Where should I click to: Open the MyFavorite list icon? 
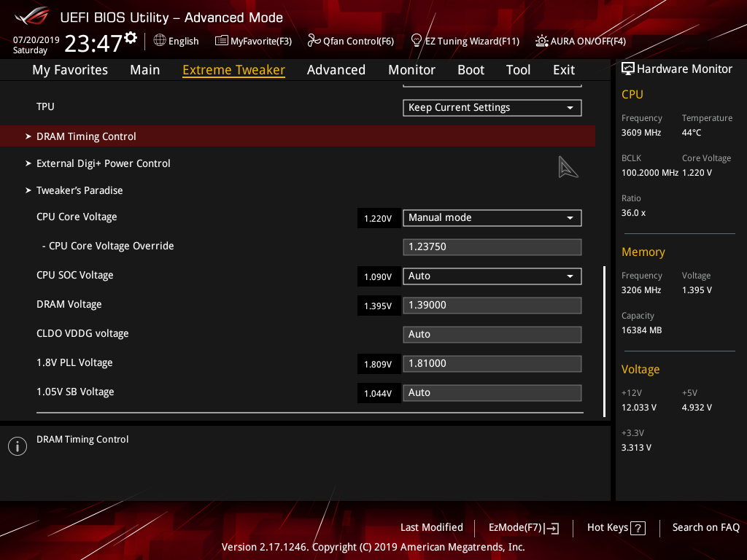[222, 41]
